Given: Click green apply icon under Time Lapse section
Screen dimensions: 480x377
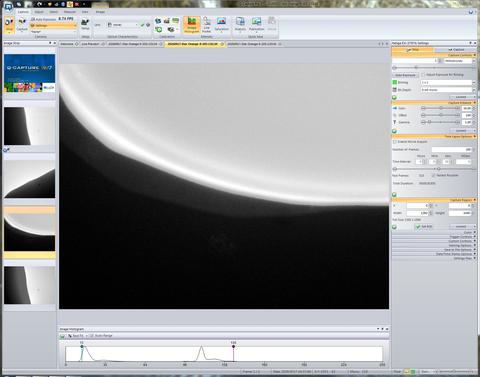Looking at the screenshot, I should 394,194.
